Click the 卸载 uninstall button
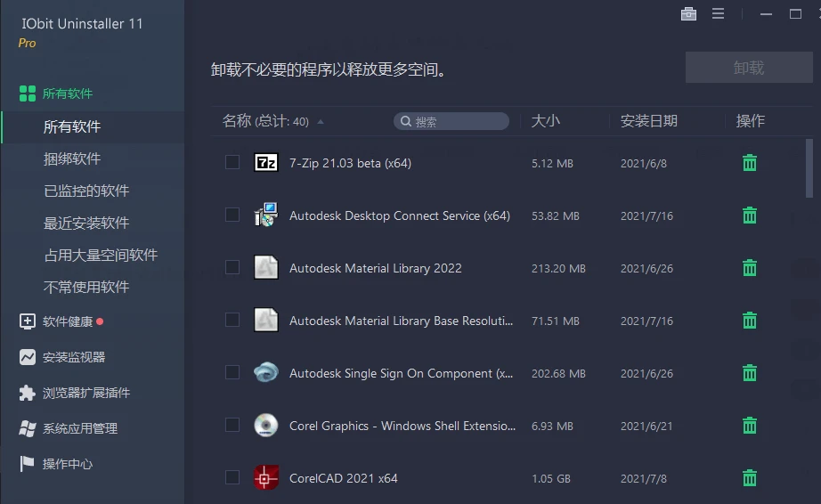 coord(749,68)
